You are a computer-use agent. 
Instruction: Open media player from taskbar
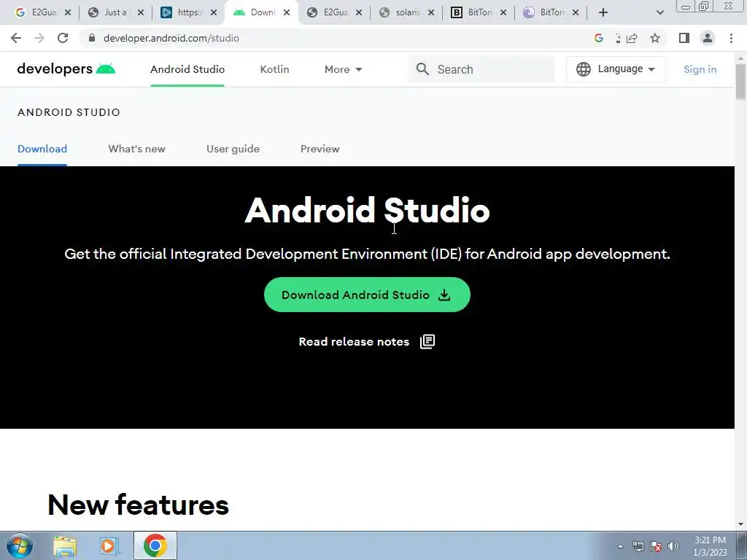point(109,546)
